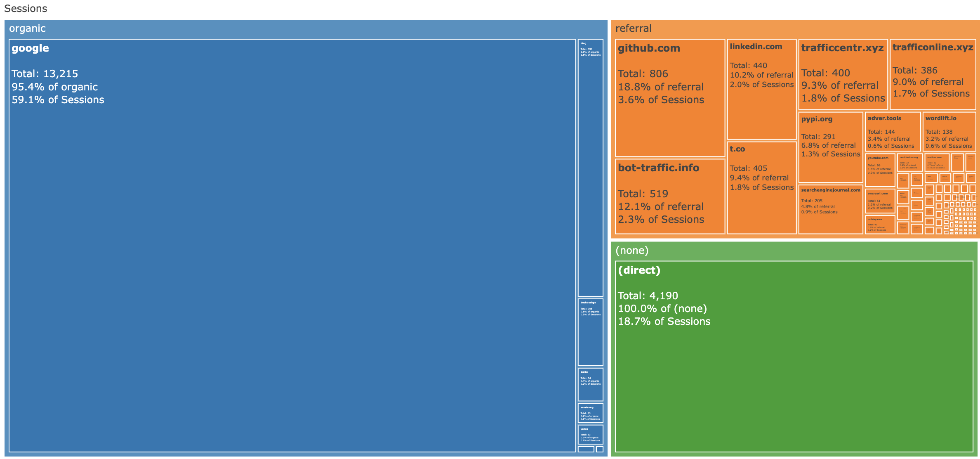The image size is (980, 459).
Task: Open the (none) group header
Action: [x=794, y=251]
